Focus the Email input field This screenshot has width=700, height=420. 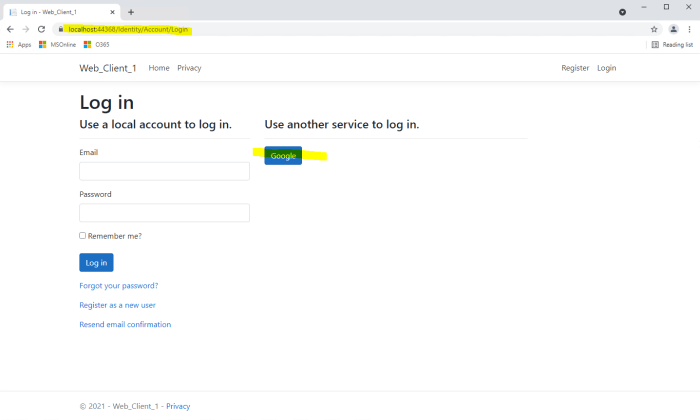coord(164,171)
